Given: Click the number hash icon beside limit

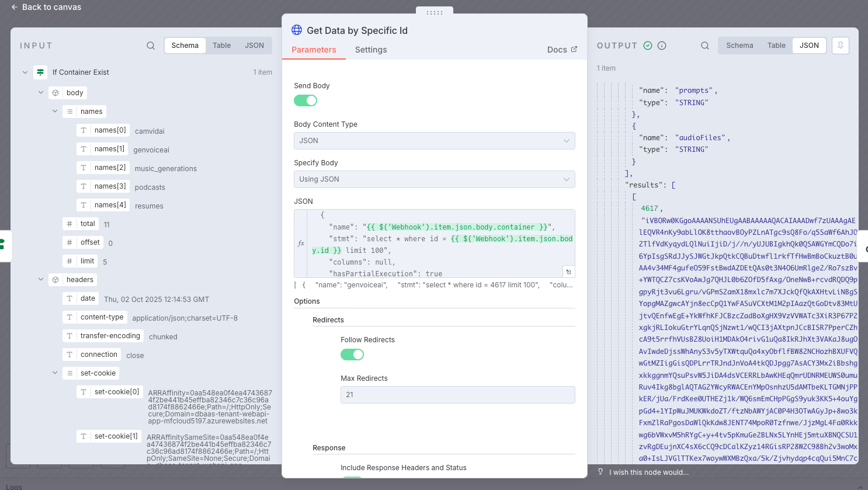Looking at the screenshot, I should (x=70, y=261).
